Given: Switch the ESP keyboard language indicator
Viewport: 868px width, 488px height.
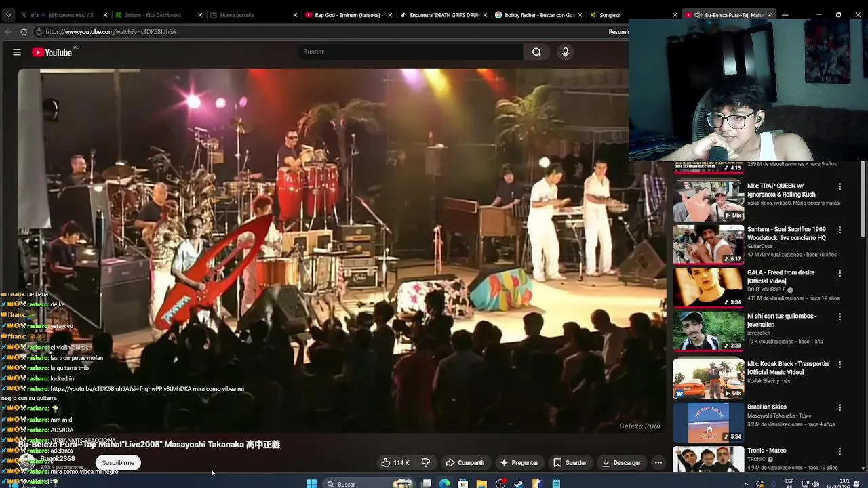Looking at the screenshot, I should (x=789, y=483).
